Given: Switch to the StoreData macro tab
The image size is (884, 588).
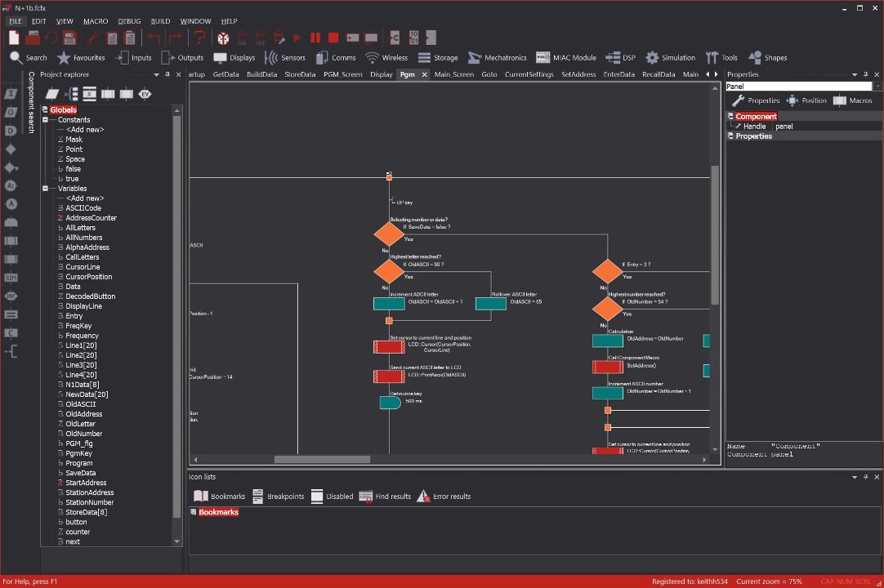Looking at the screenshot, I should (300, 74).
